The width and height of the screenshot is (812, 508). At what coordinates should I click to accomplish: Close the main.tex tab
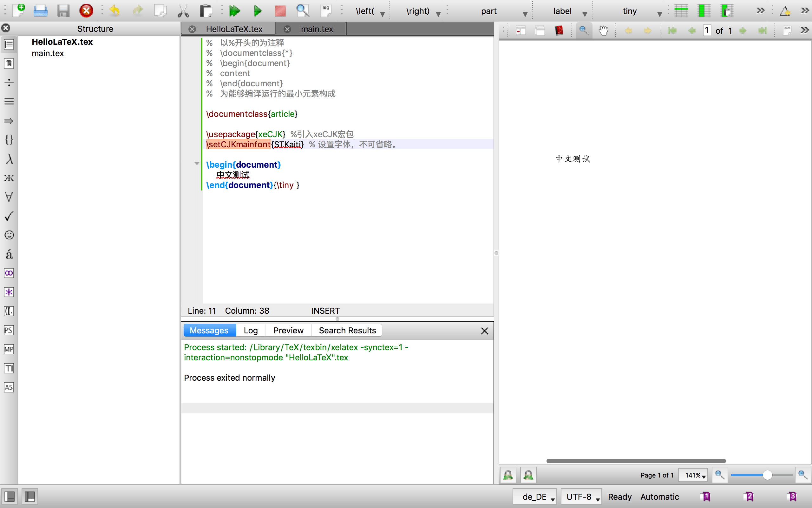tap(287, 29)
